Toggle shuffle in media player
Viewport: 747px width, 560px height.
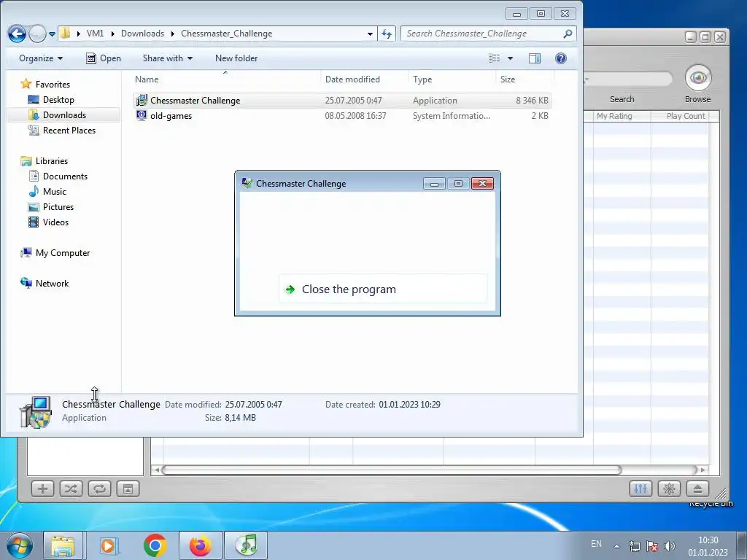(x=71, y=489)
